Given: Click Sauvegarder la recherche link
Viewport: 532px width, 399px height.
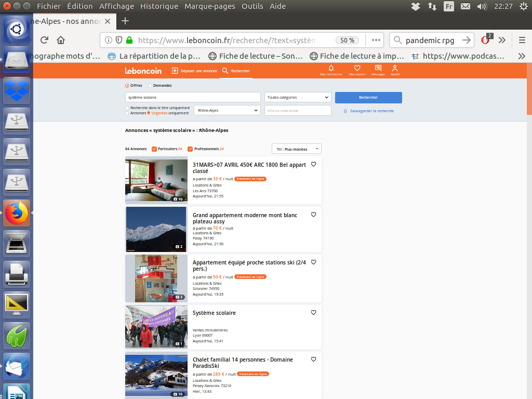Looking at the screenshot, I should click(371, 111).
